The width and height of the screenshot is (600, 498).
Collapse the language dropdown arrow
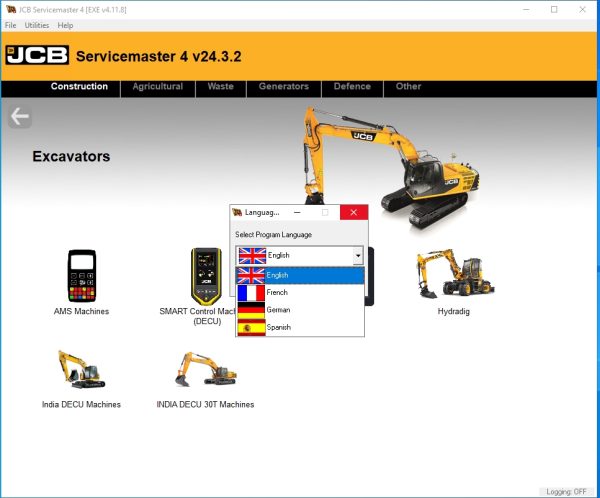click(x=358, y=256)
